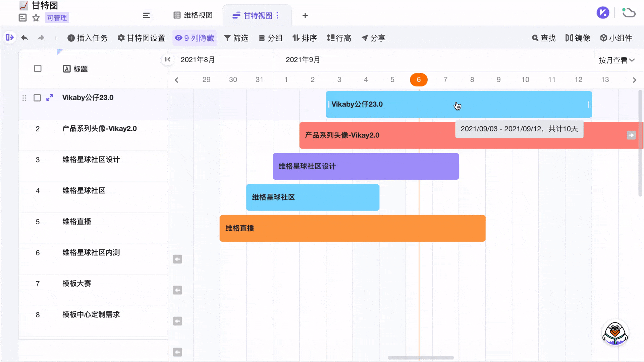Open the 甘特图设置 settings
This screenshot has height=362, width=644.
141,38
